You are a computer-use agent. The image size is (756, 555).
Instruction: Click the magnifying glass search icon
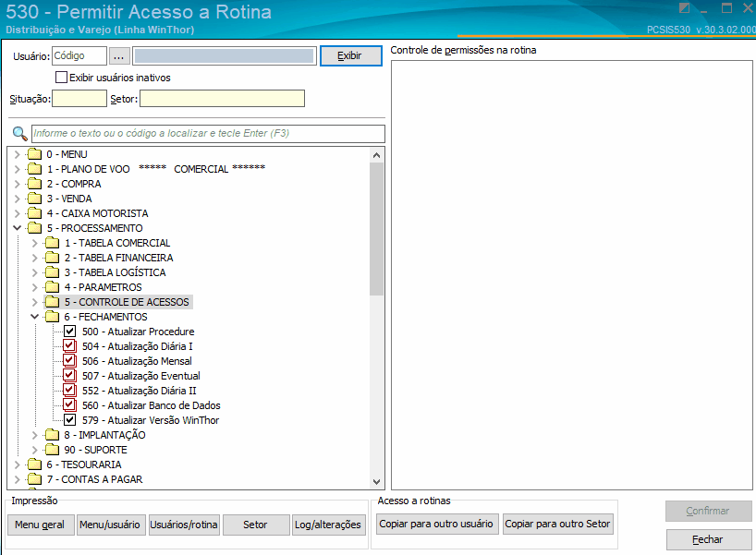(x=19, y=134)
